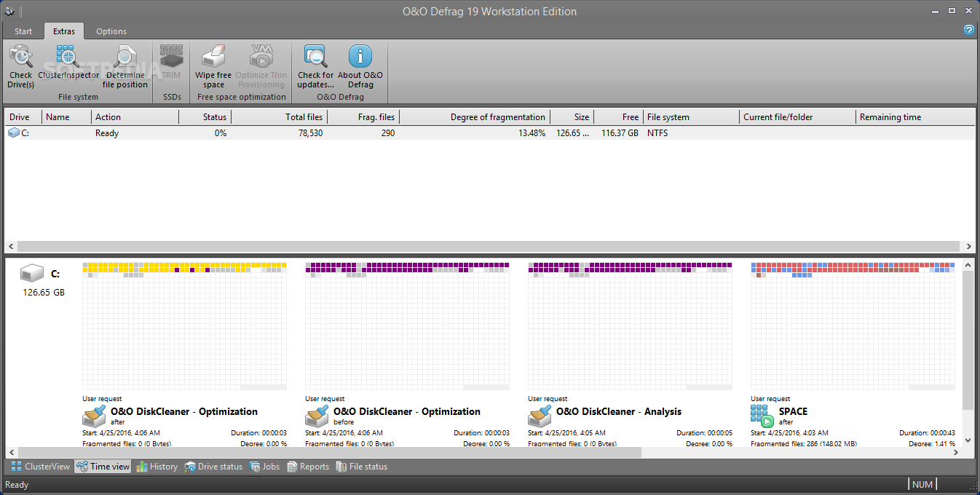980x495 pixels.
Task: Click the SPACE red-blue cluster map
Action: pyautogui.click(x=853, y=326)
